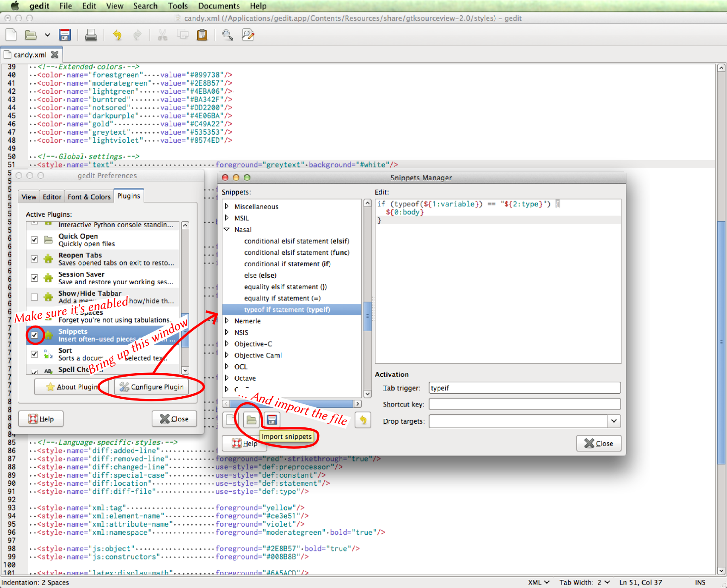Viewport: 727px width, 588px height.
Task: Print the document using printer icon
Action: [x=91, y=35]
